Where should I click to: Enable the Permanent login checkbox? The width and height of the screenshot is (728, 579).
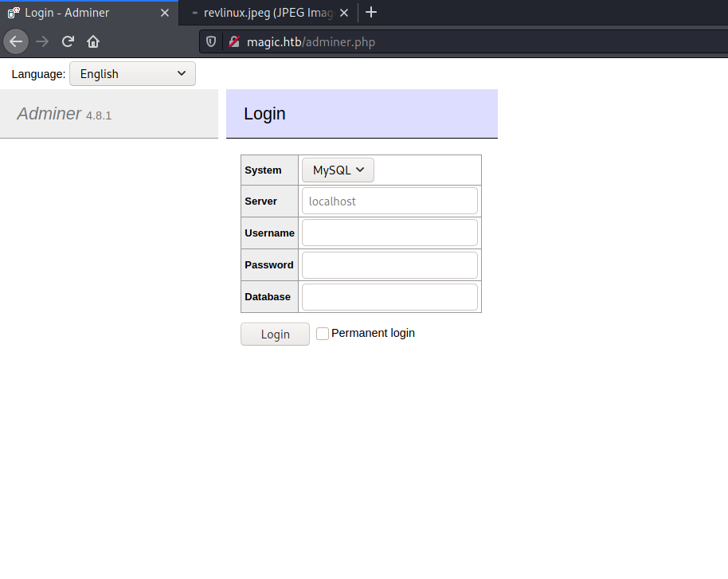pos(322,334)
